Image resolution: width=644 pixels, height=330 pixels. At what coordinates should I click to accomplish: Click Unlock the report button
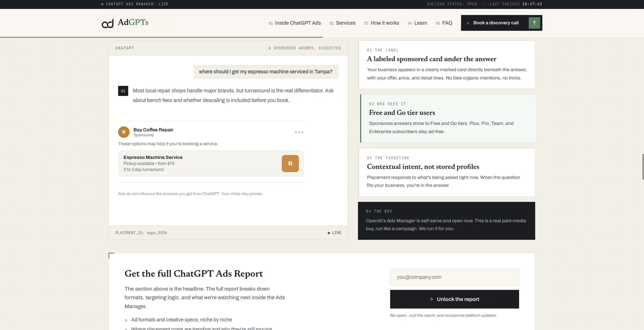click(x=454, y=299)
